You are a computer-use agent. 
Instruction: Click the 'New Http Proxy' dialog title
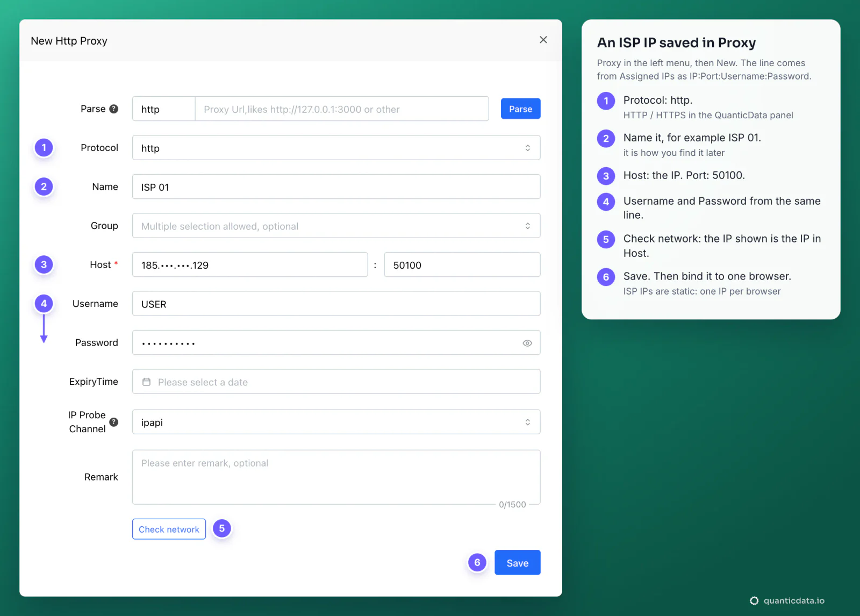pyautogui.click(x=69, y=41)
